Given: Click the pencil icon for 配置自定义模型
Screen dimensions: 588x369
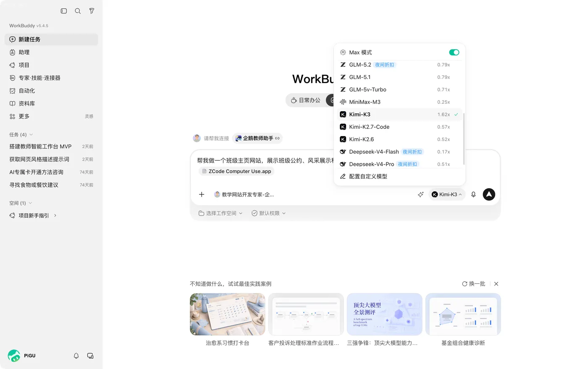Looking at the screenshot, I should pos(343,176).
